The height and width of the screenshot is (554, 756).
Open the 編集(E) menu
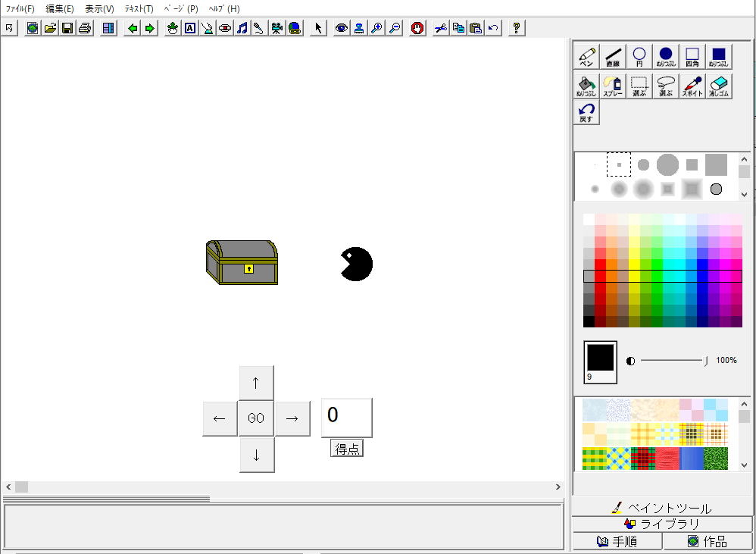tap(60, 8)
